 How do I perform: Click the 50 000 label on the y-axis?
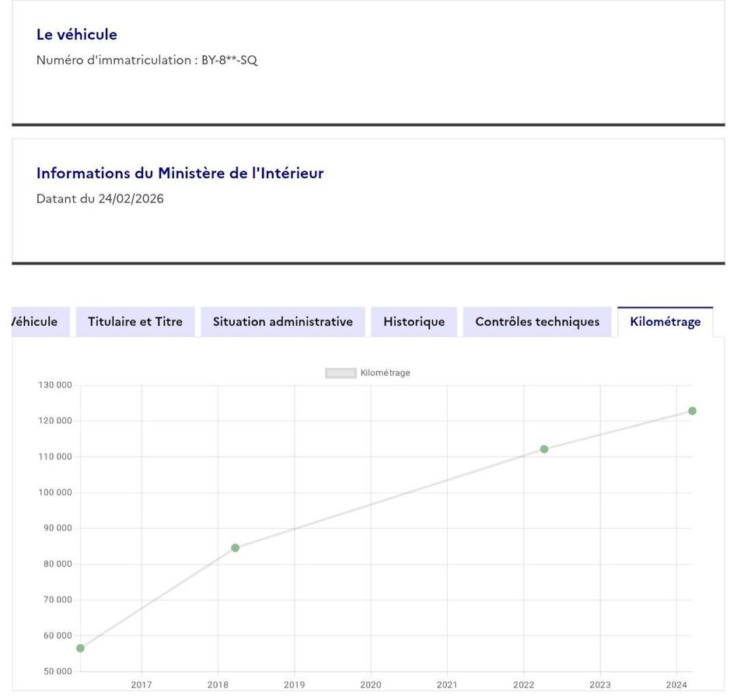[x=57, y=672]
